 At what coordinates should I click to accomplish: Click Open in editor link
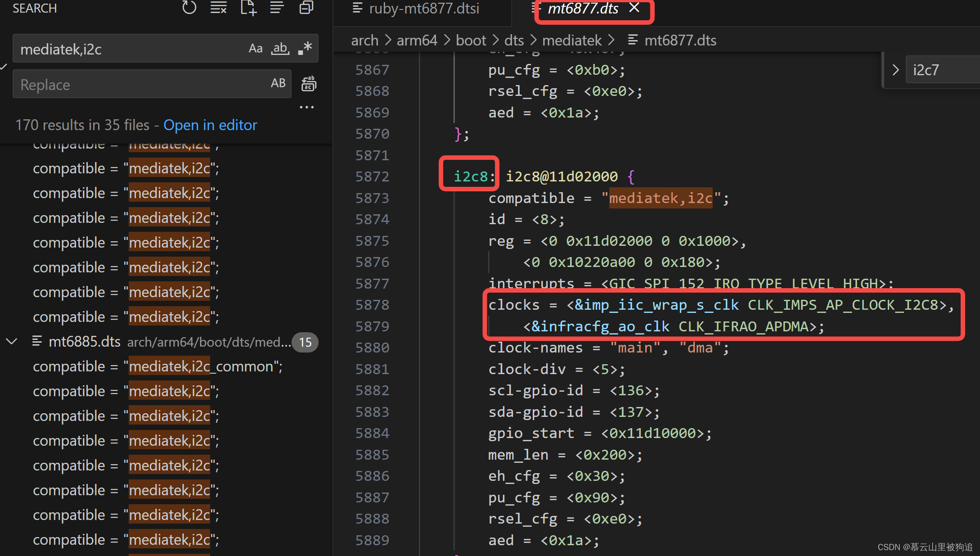[x=210, y=125]
